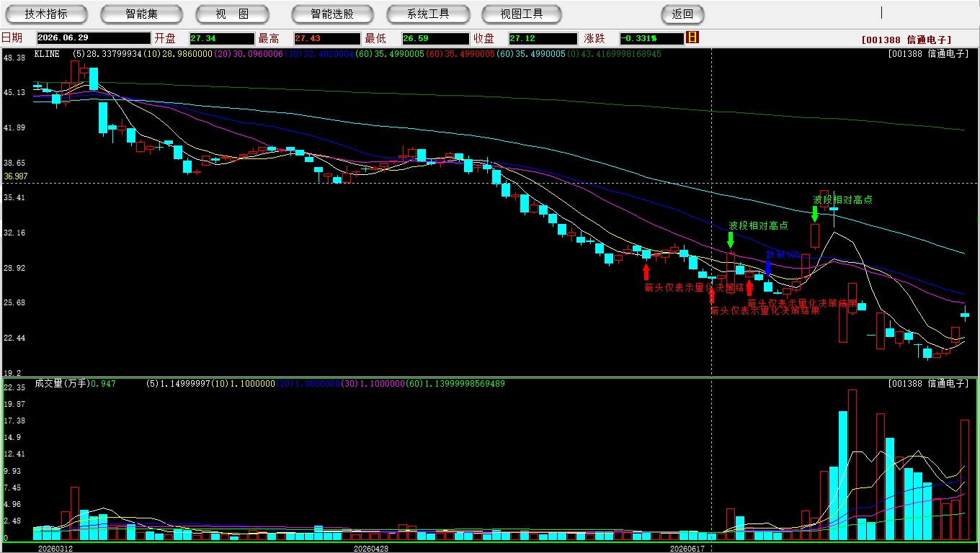
Task: Click the 20260428 date axis label
Action: pos(371,549)
